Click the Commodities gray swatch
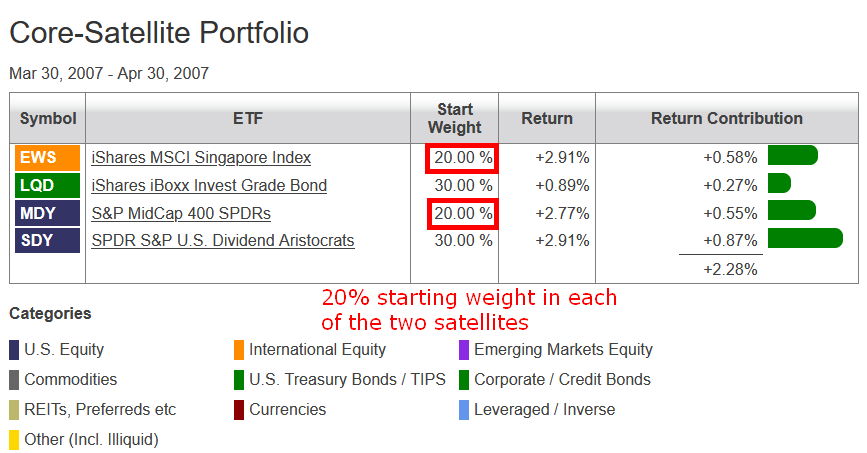This screenshot has height=453, width=867. [14, 380]
